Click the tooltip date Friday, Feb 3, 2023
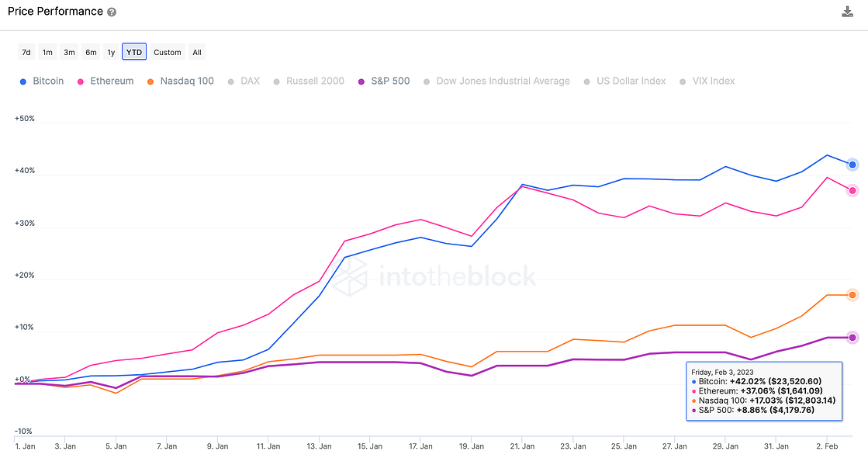Image resolution: width=868 pixels, height=458 pixels. pyautogui.click(x=722, y=372)
